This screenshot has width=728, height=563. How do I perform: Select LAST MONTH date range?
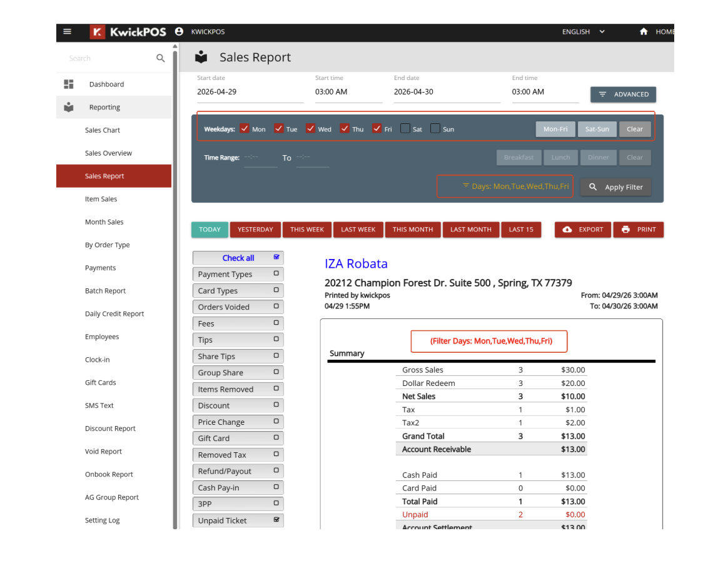(x=471, y=230)
